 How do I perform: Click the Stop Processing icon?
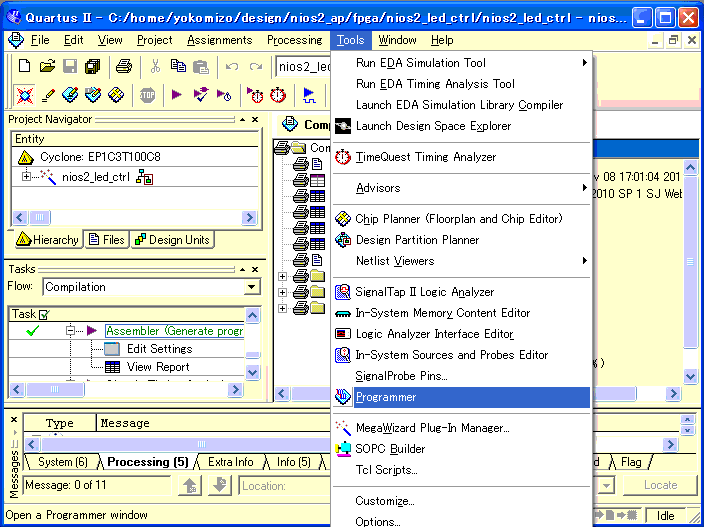point(147,95)
